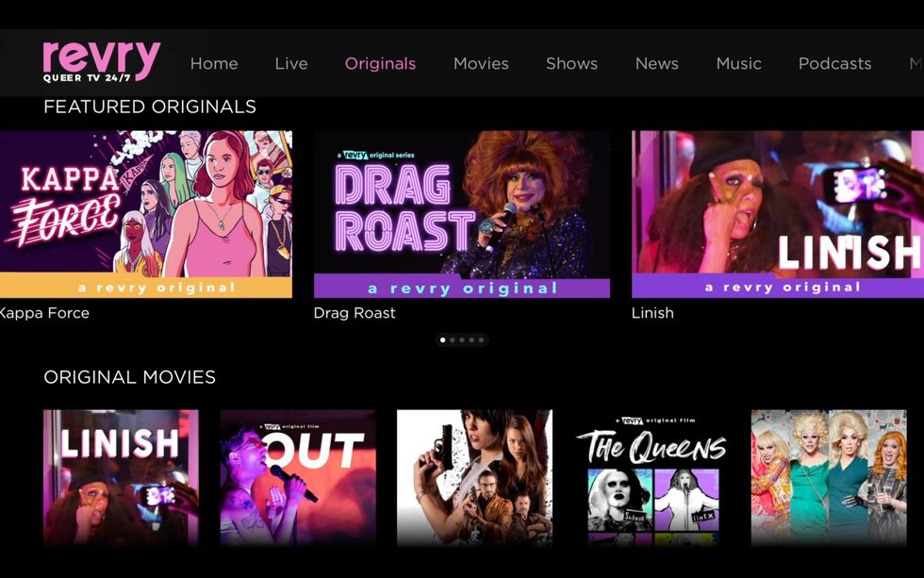Open the Shows tab
This screenshot has width=924, height=578.
tap(571, 63)
